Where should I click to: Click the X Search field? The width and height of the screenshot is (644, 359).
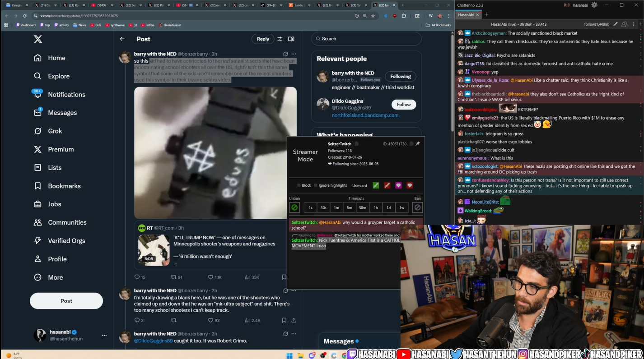pos(366,39)
